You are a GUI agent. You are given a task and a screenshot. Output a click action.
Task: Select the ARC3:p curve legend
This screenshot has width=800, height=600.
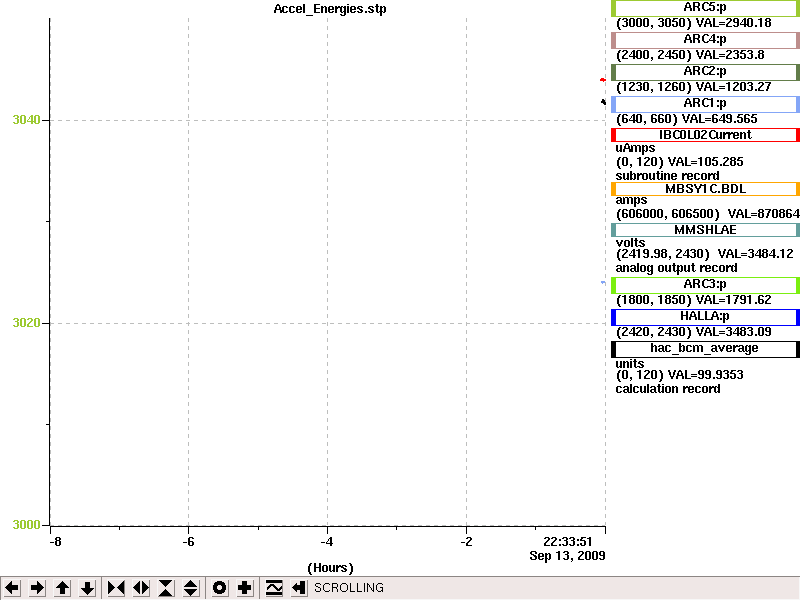[705, 285]
